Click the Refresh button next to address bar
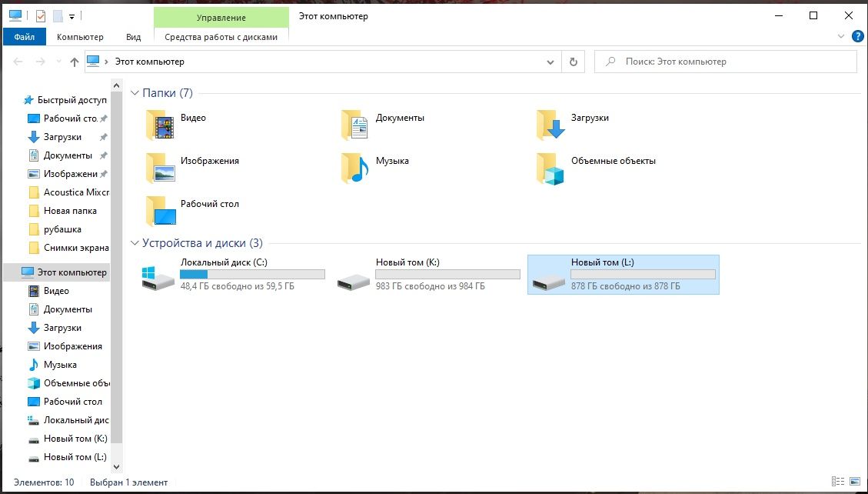The width and height of the screenshot is (868, 494). point(573,62)
